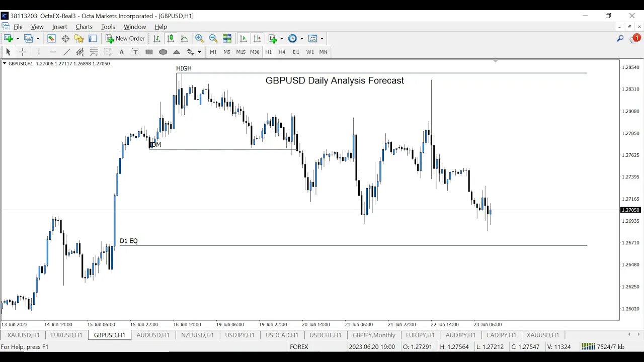Expand the Indicators dropdown arrow
Viewport: 644px width, 362px height.
pyautogui.click(x=282, y=39)
